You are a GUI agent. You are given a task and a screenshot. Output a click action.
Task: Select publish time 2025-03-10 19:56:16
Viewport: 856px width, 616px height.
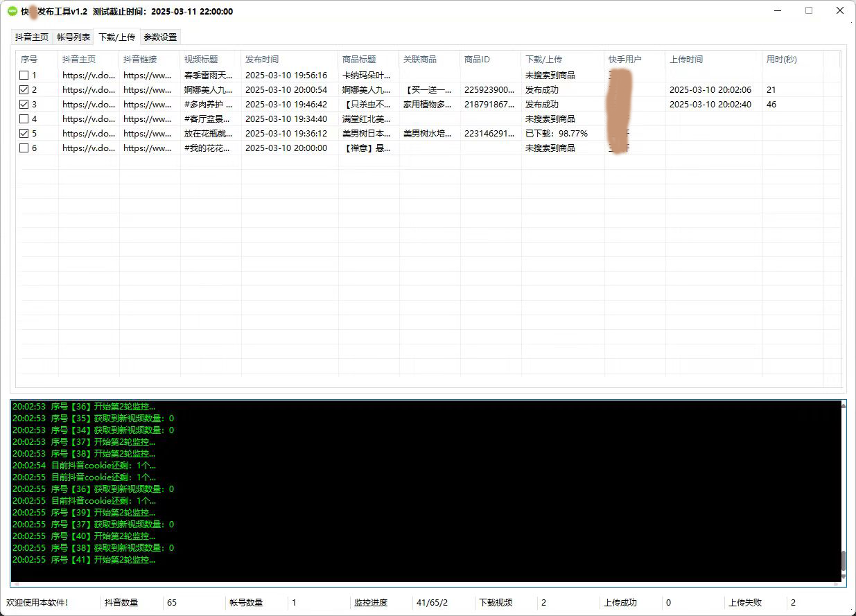[x=286, y=75]
